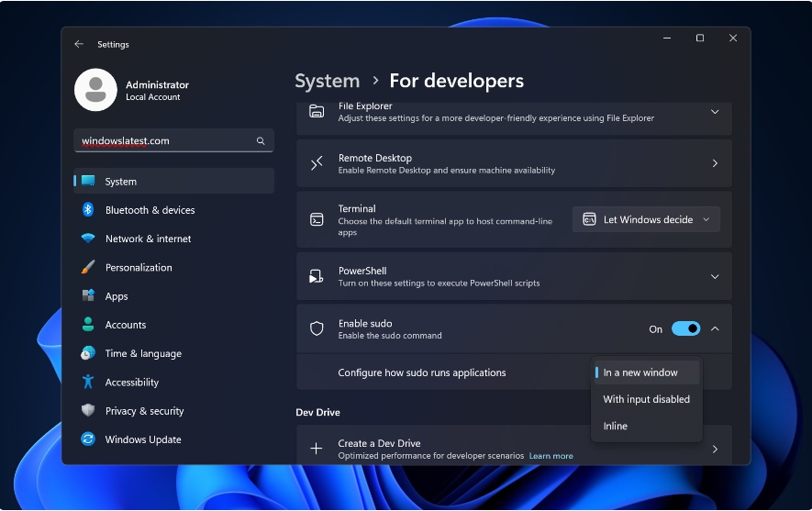Viewport: 812px width, 511px height.
Task: Click the System breadcrumb link
Action: [328, 82]
